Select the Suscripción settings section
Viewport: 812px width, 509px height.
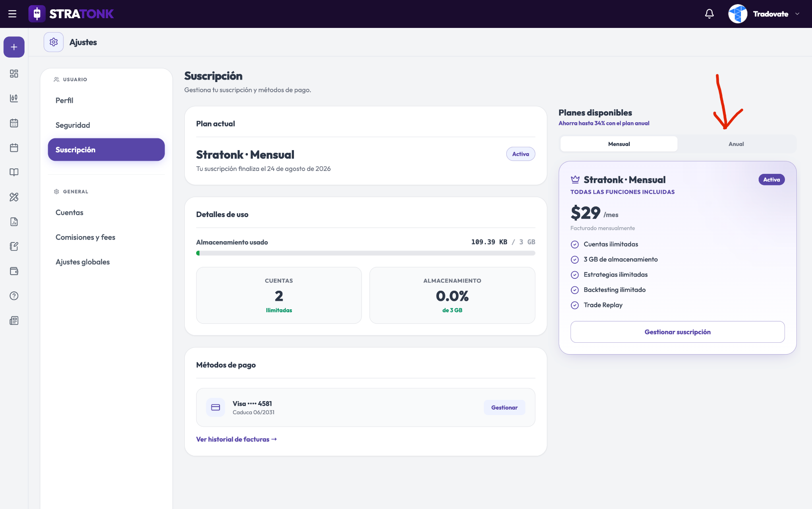point(106,150)
